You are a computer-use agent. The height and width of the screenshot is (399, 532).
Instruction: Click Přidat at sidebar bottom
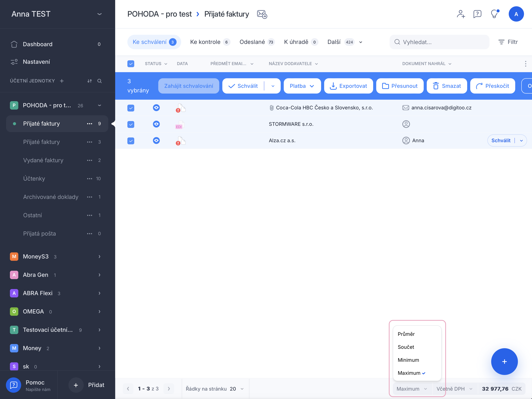tap(87, 385)
